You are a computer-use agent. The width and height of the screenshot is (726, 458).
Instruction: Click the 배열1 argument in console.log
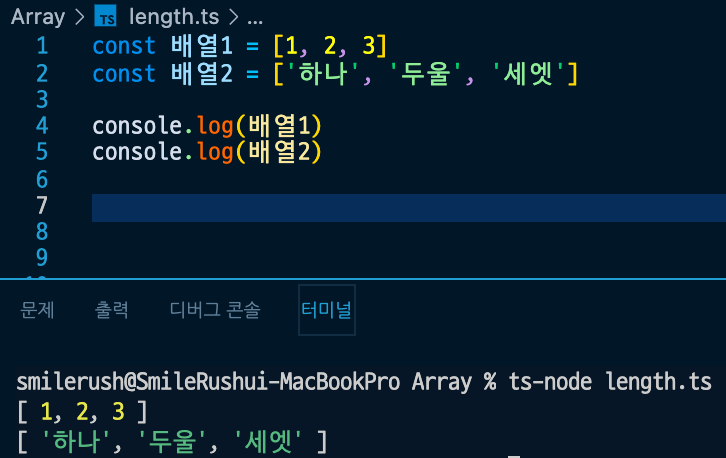[x=279, y=126]
